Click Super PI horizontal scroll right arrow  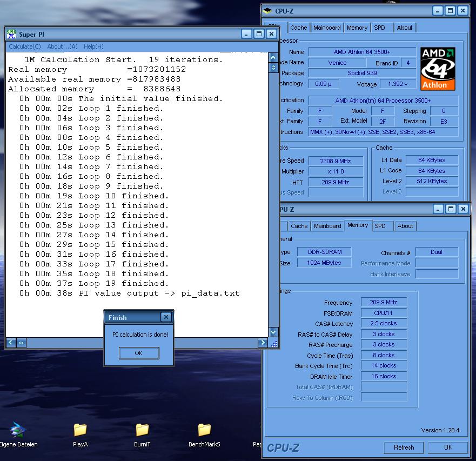263,343
